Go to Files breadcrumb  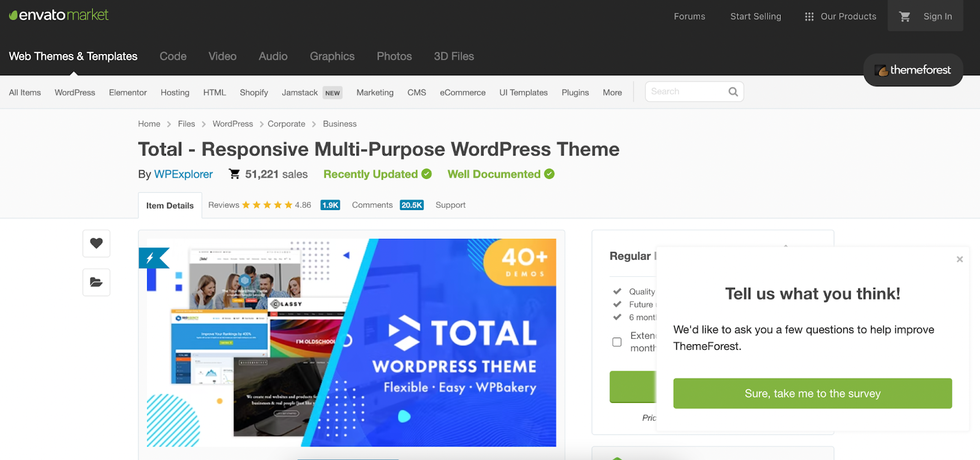(x=186, y=124)
